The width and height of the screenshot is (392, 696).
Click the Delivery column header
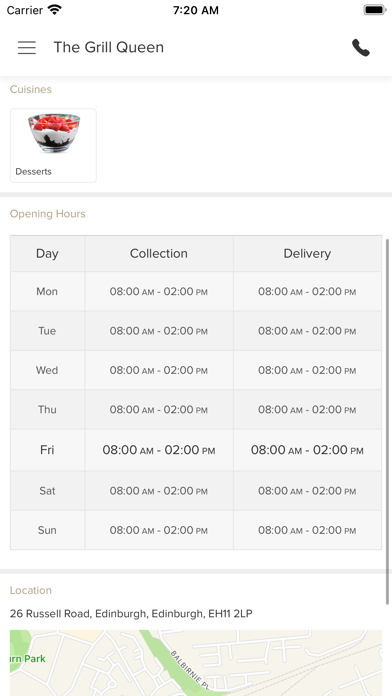[x=307, y=253]
